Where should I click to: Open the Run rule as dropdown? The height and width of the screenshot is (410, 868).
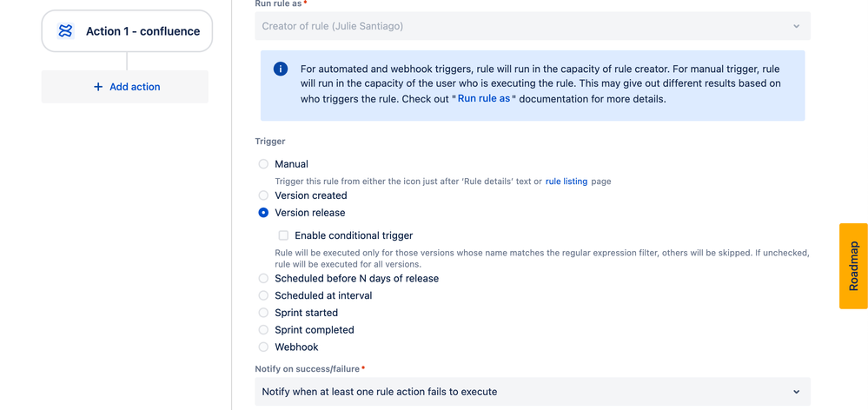point(533,26)
